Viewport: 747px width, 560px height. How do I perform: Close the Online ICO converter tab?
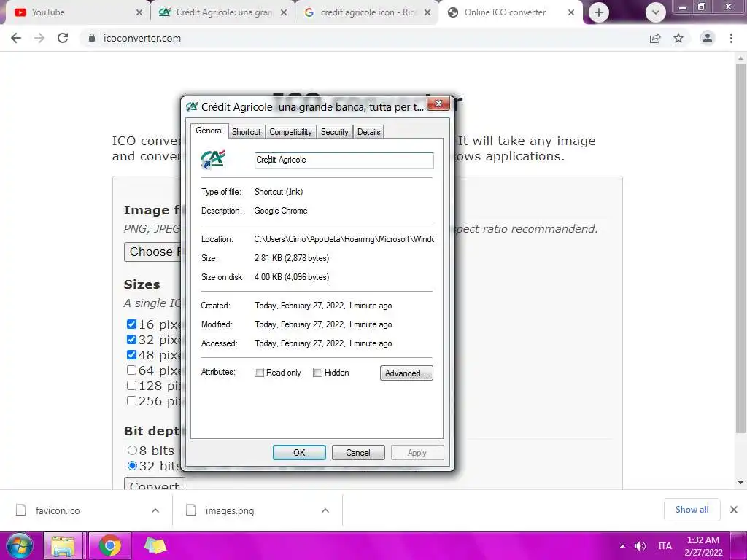571,12
